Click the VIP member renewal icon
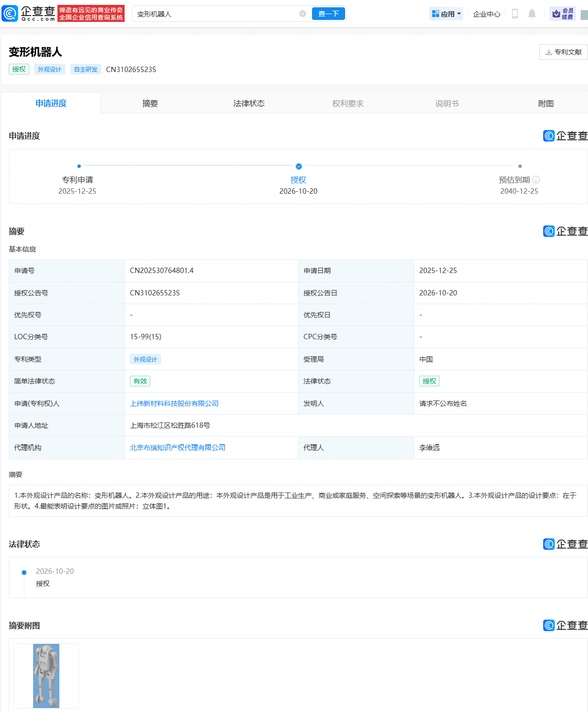Screen dimensions: 588x712 click(x=563, y=14)
